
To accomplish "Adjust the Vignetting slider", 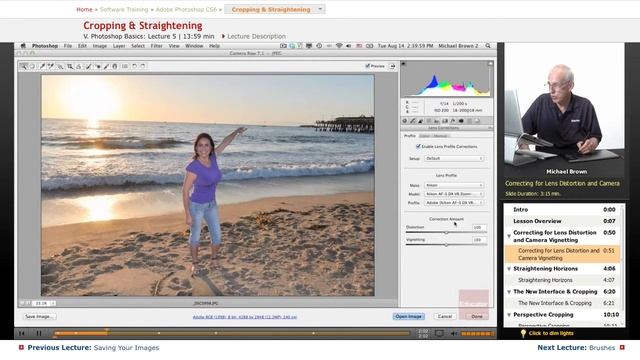I will pos(446,245).
